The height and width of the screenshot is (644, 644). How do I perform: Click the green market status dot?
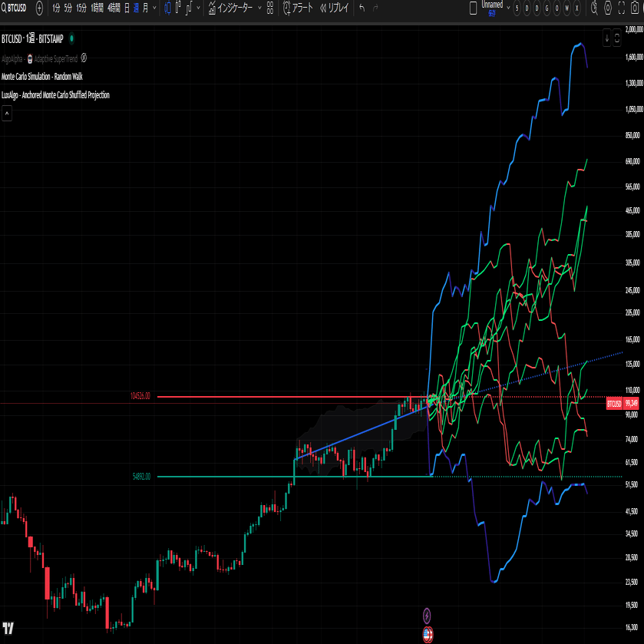pyautogui.click(x=71, y=38)
